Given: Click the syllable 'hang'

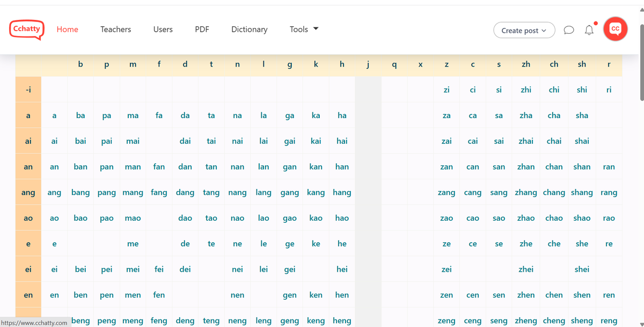Looking at the screenshot, I should coord(342,192).
